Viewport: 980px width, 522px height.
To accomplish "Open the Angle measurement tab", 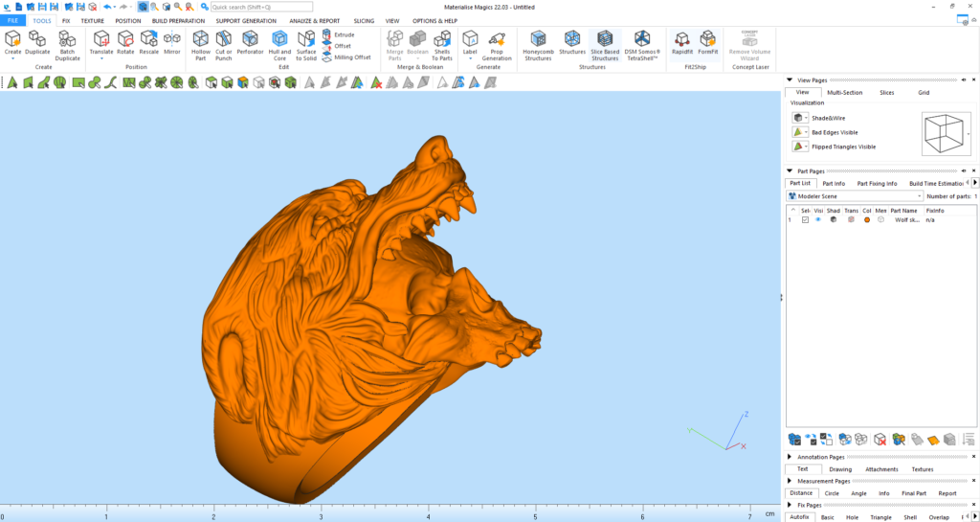I will pyautogui.click(x=858, y=493).
